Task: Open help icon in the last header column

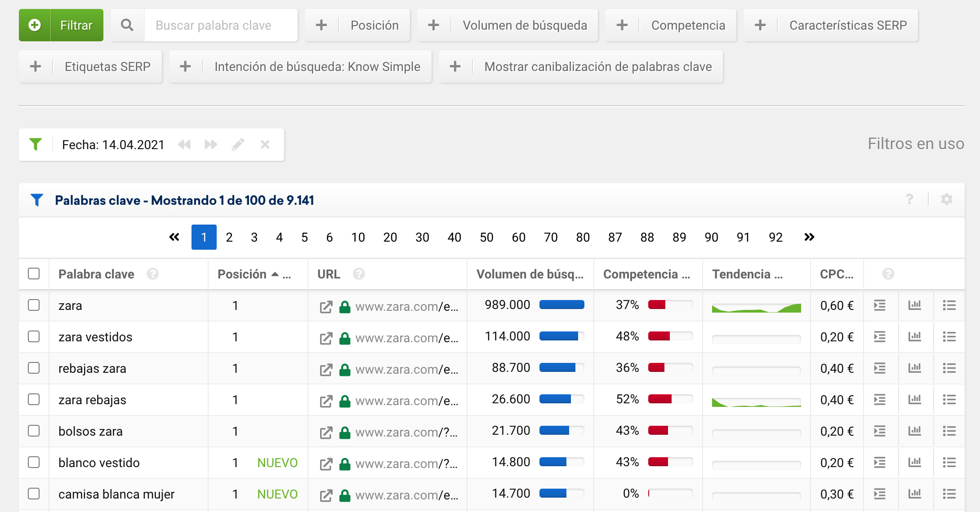Action: tap(888, 274)
